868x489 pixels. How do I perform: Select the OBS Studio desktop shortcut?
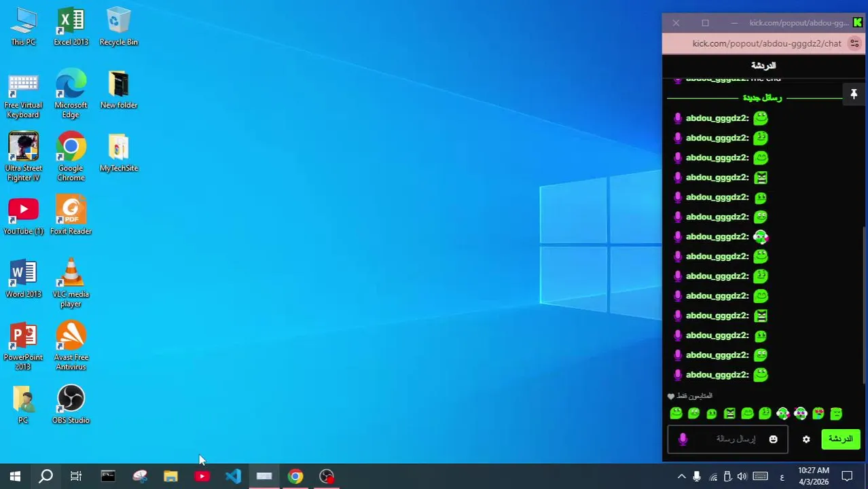[71, 405]
